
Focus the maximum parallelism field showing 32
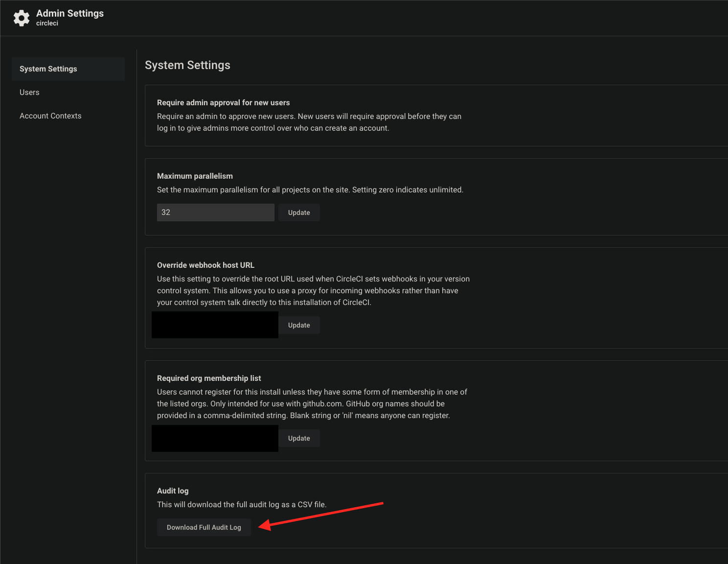click(215, 212)
